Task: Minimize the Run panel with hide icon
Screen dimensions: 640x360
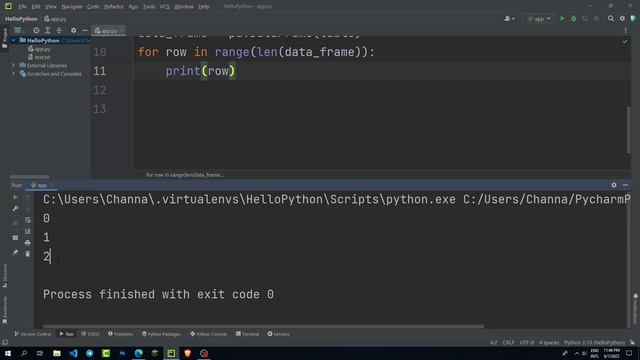Action: coord(625,185)
